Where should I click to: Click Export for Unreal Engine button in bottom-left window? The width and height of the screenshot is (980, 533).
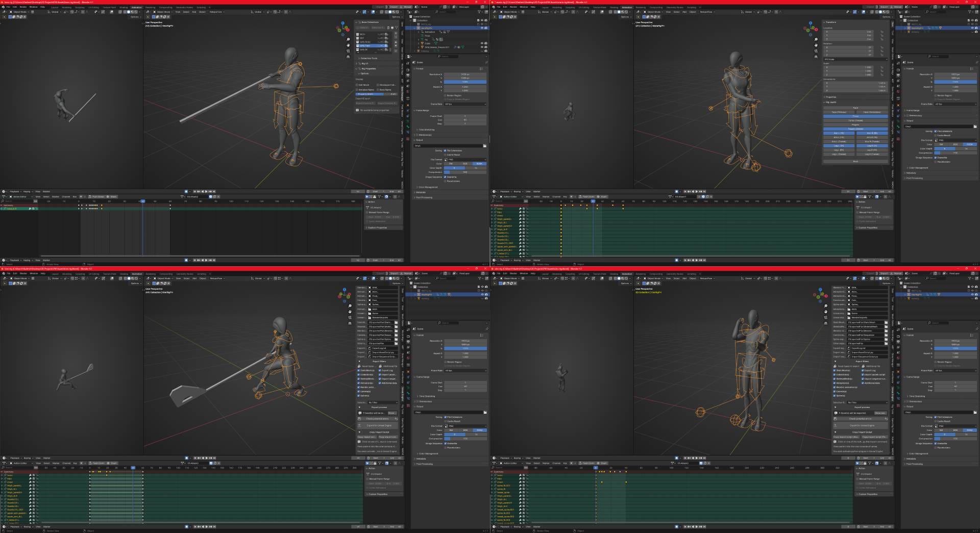tap(379, 425)
